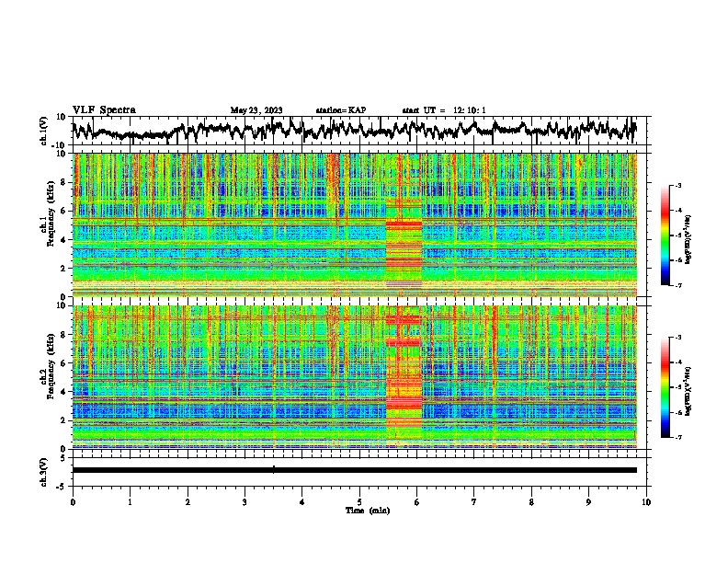Click the ch.1 voltage waveform trace

coord(354,130)
